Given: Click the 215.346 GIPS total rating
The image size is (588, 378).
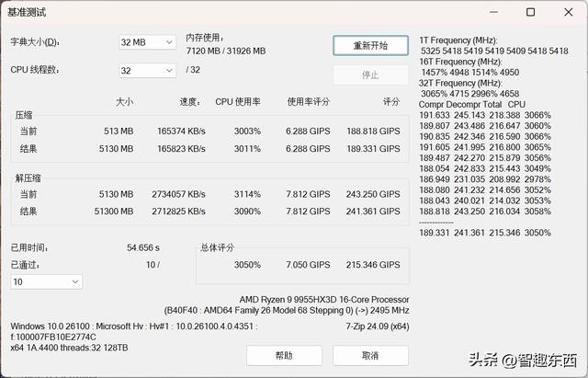Looking at the screenshot, I should 373,265.
